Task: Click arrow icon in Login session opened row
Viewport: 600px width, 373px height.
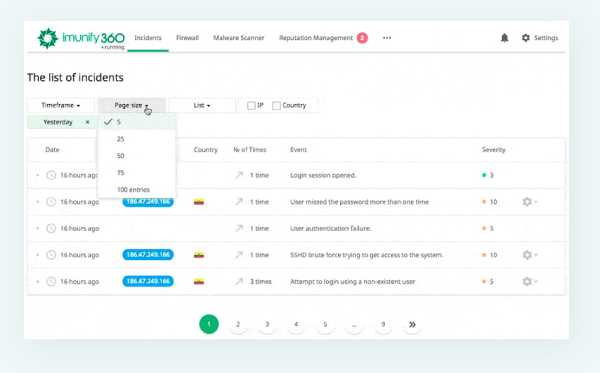Action: point(239,175)
